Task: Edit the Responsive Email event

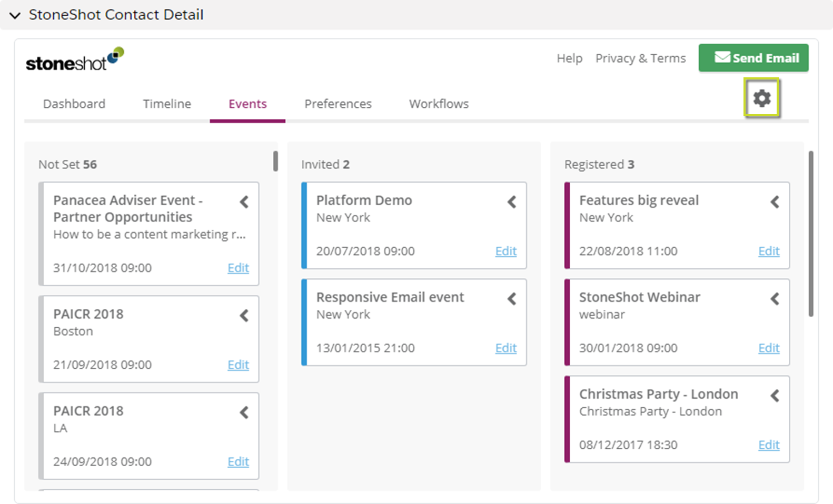Action: pos(506,348)
